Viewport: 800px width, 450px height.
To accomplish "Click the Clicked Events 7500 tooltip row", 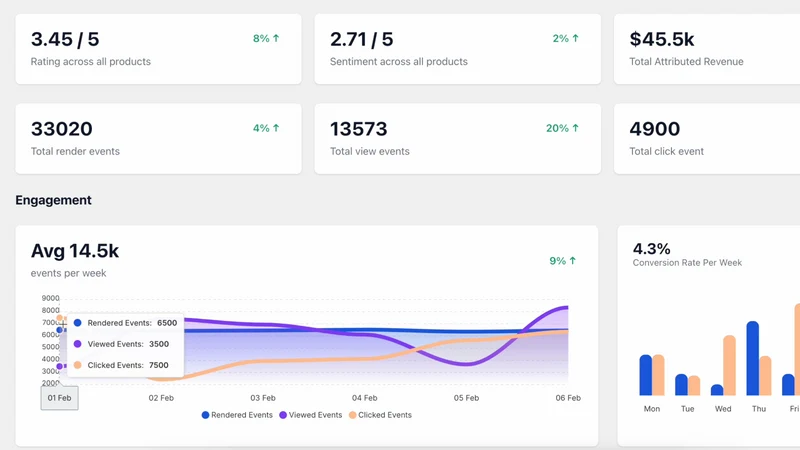I will (x=121, y=365).
